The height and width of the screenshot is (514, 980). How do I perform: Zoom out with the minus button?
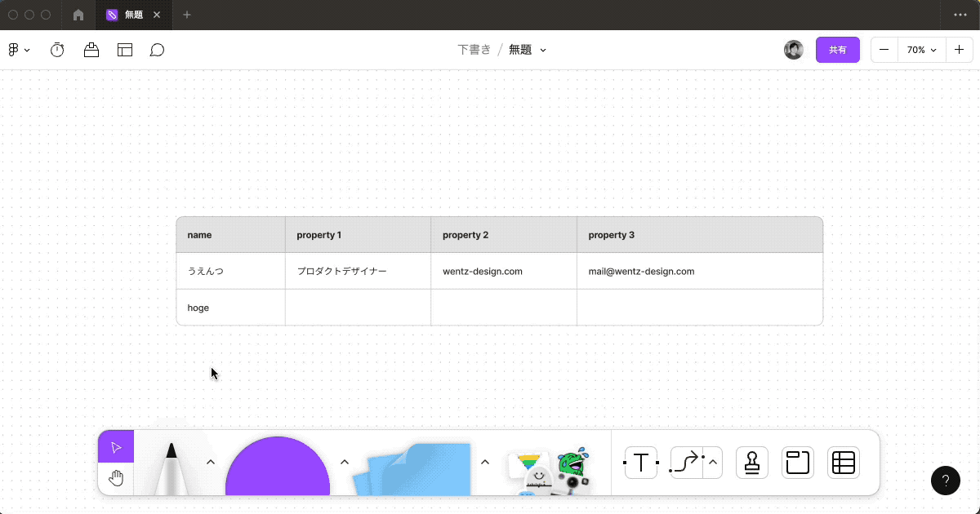pyautogui.click(x=884, y=50)
